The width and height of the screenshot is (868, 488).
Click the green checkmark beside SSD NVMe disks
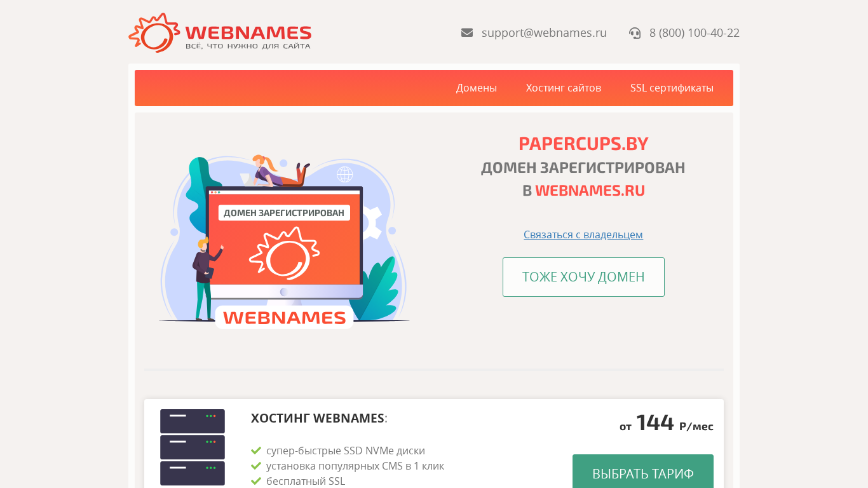click(256, 451)
